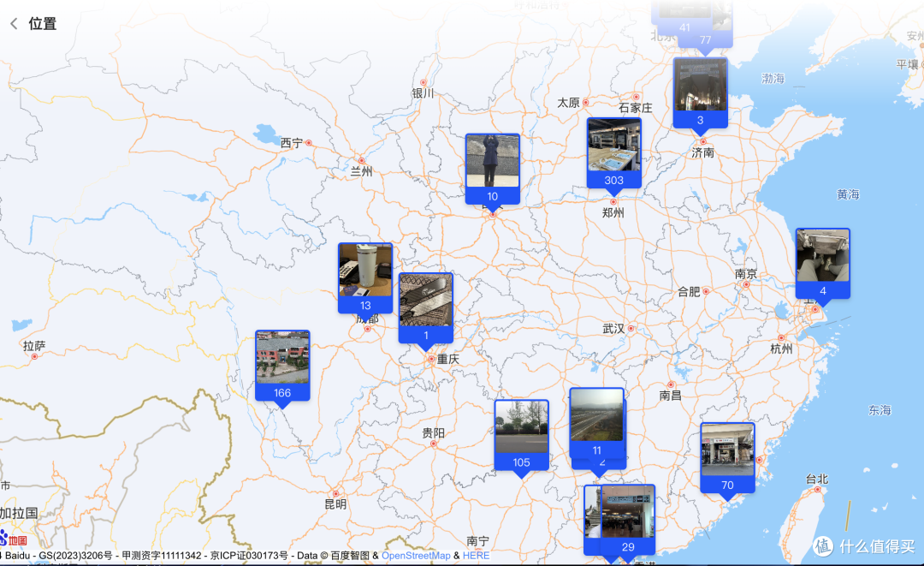Viewport: 924px width, 566px height.
Task: Click the 位置 page title
Action: 43,24
